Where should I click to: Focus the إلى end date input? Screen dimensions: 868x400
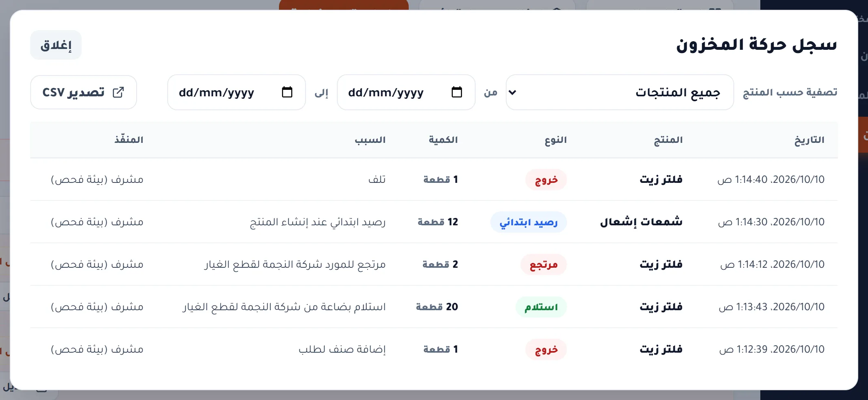point(237,92)
